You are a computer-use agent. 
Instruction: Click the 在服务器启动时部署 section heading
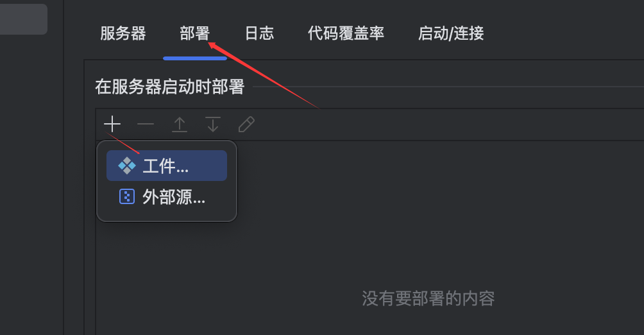tap(170, 87)
